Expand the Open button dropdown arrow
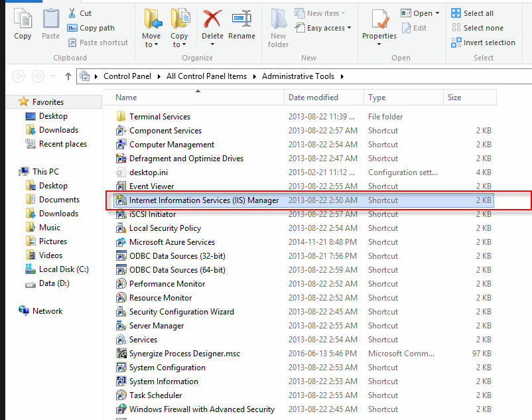 coord(438,13)
